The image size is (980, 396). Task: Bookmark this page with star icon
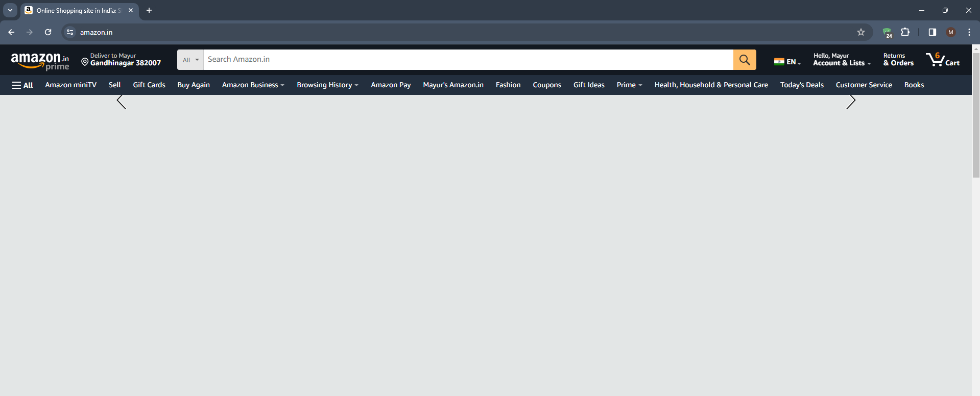pos(861,32)
